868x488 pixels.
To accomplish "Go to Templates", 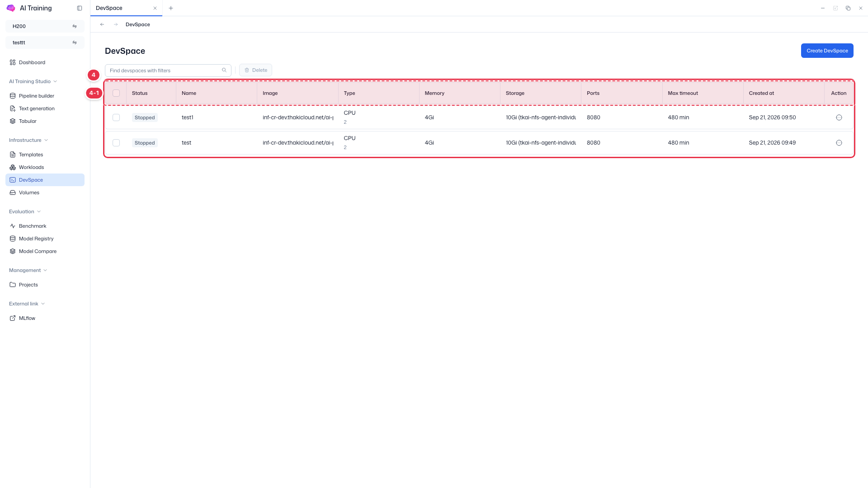I will point(45,155).
